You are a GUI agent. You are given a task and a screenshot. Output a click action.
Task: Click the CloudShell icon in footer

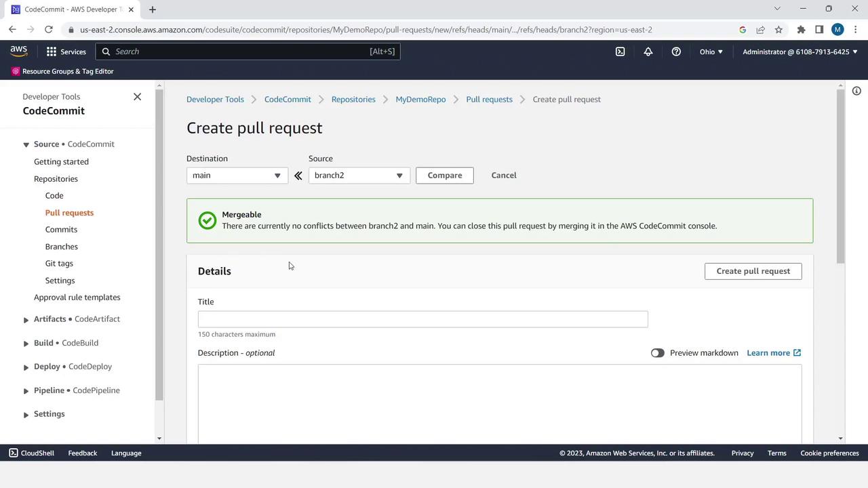(14, 453)
